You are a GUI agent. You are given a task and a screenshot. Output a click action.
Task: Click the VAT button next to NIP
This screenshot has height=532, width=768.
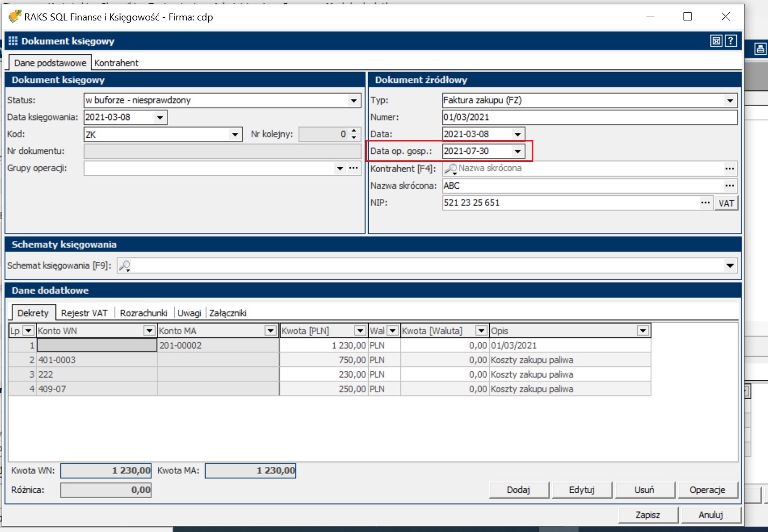(726, 203)
